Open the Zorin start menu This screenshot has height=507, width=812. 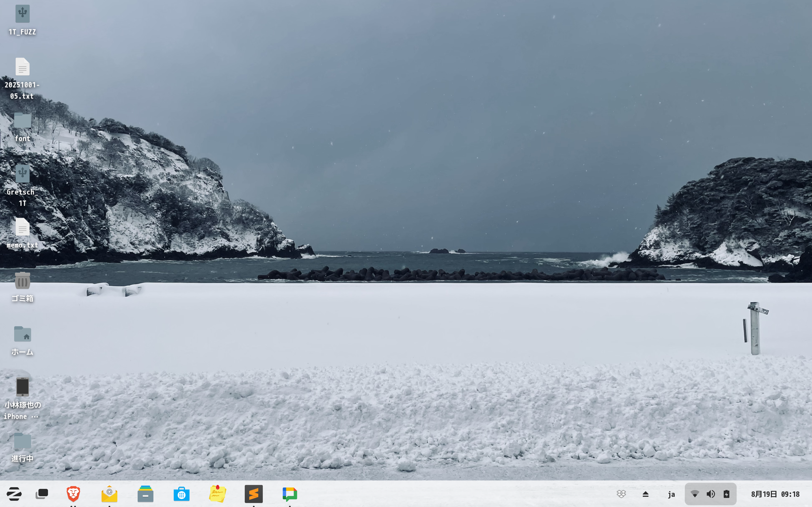pyautogui.click(x=14, y=494)
